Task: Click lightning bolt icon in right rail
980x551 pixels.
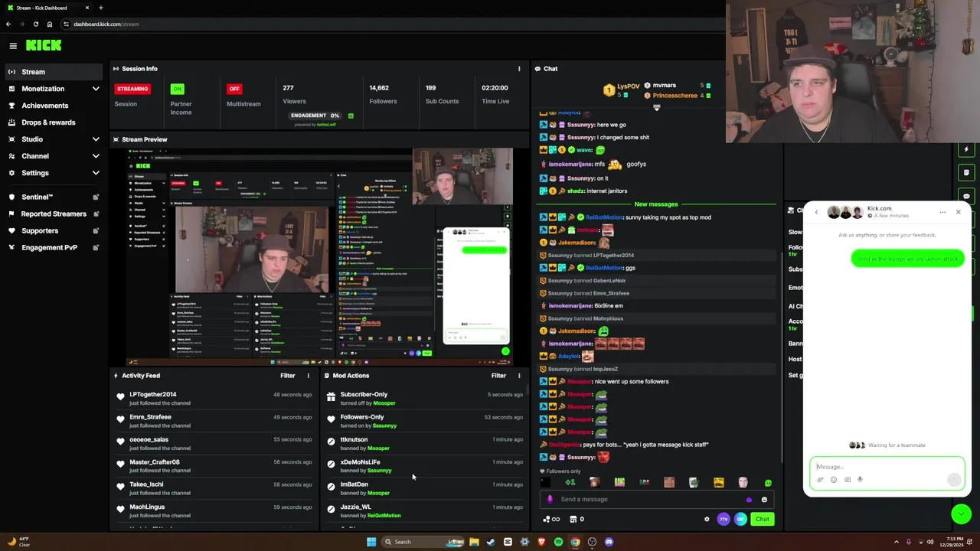Action: pyautogui.click(x=967, y=149)
